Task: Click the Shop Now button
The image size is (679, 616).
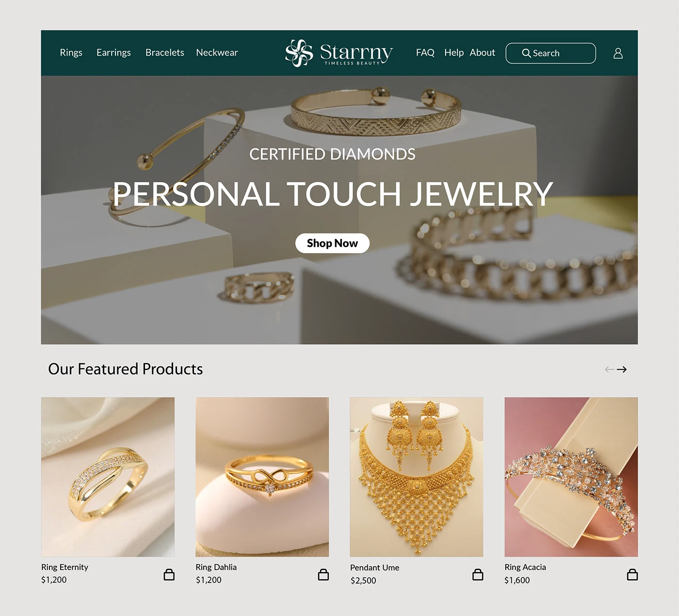Action: [332, 243]
